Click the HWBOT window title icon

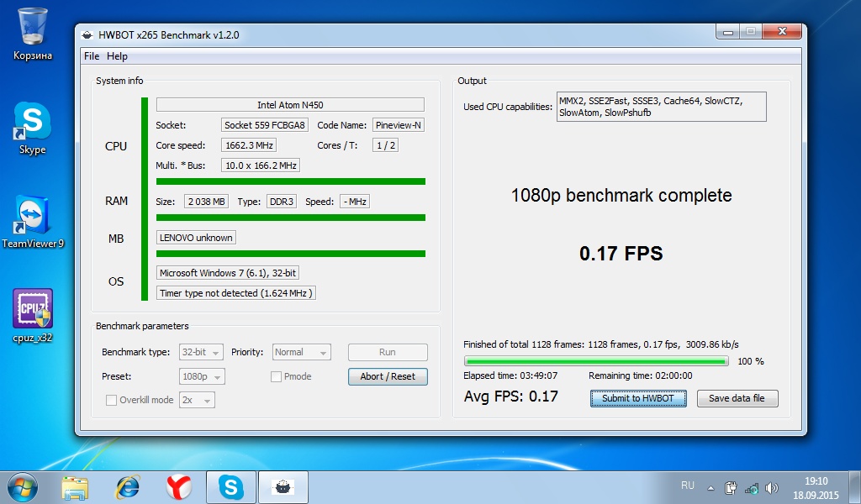87,35
